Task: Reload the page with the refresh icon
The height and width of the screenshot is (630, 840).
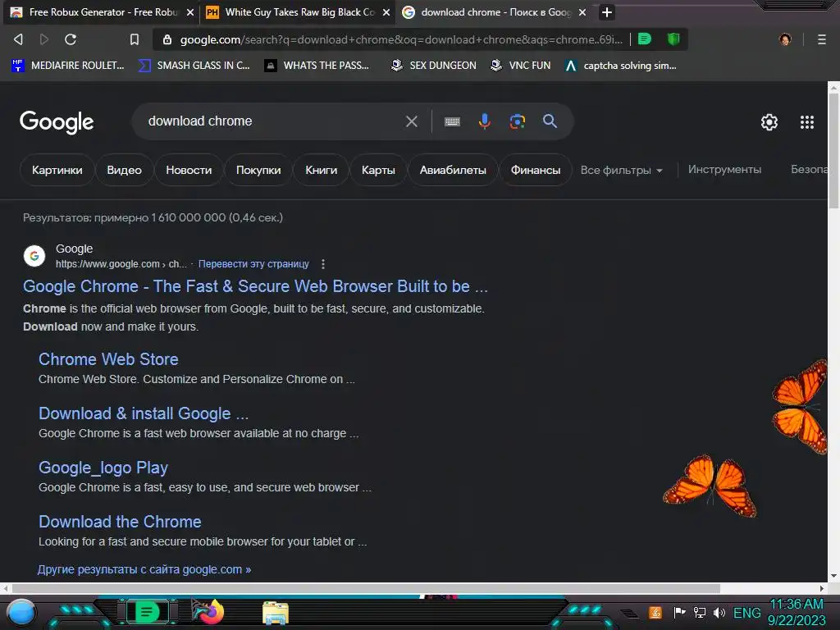Action: 71,39
